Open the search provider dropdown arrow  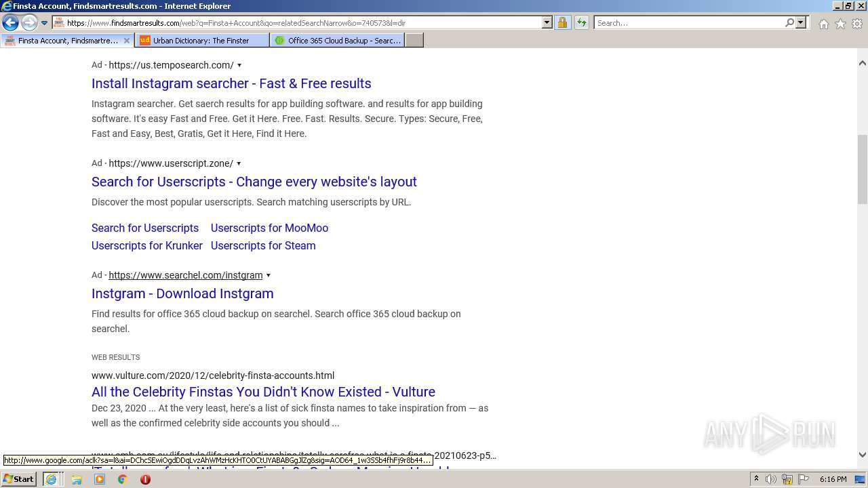tap(801, 23)
